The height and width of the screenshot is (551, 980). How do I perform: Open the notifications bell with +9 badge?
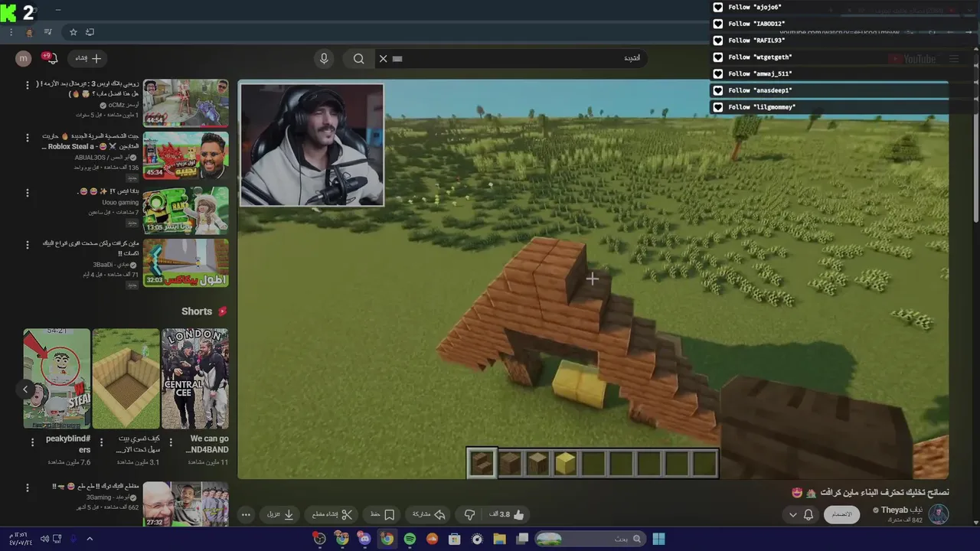pos(51,58)
